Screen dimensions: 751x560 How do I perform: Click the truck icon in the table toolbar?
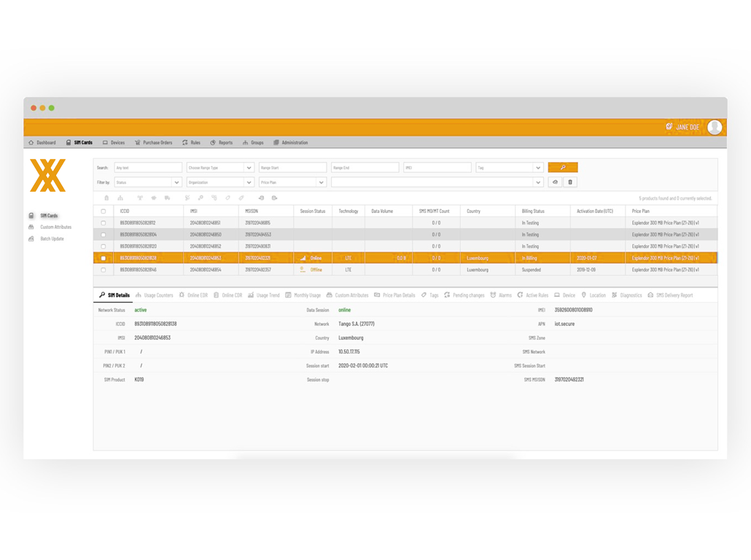(x=167, y=198)
